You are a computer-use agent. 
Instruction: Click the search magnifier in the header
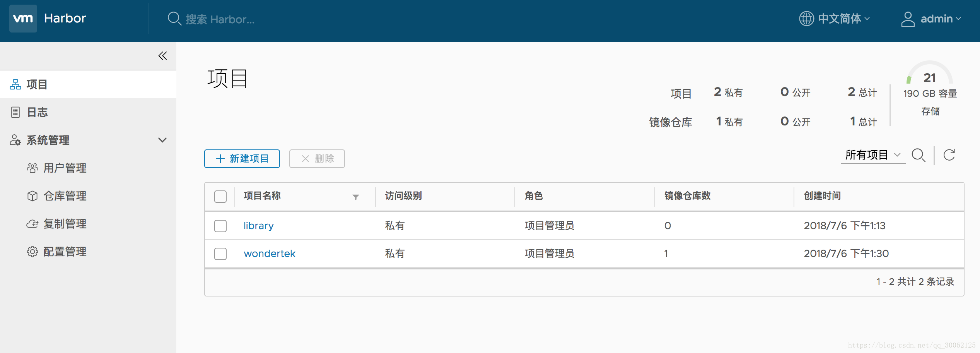coord(174,19)
